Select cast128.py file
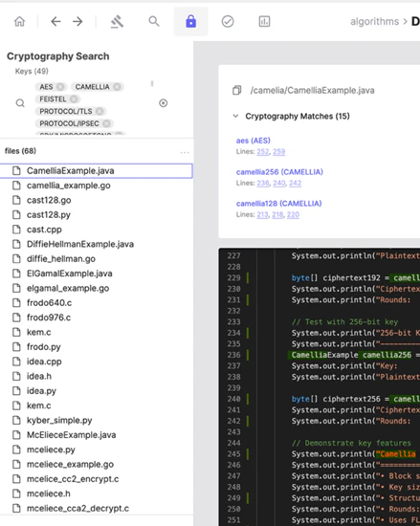420x526 pixels. point(97,214)
